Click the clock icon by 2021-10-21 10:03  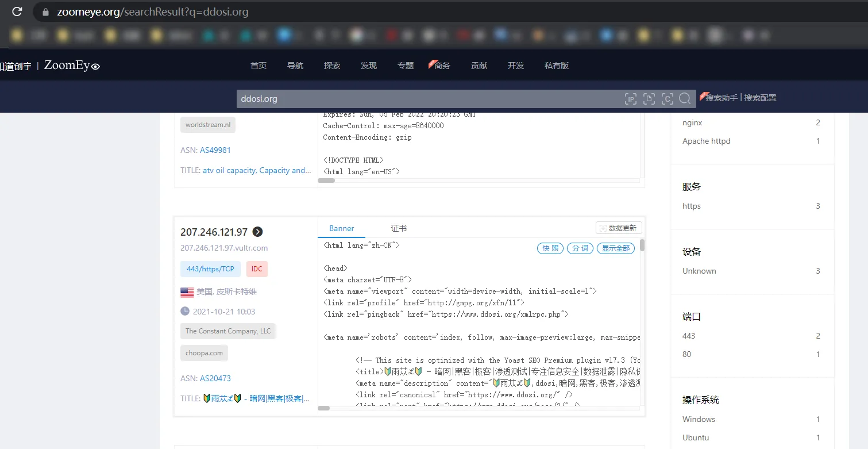(185, 311)
